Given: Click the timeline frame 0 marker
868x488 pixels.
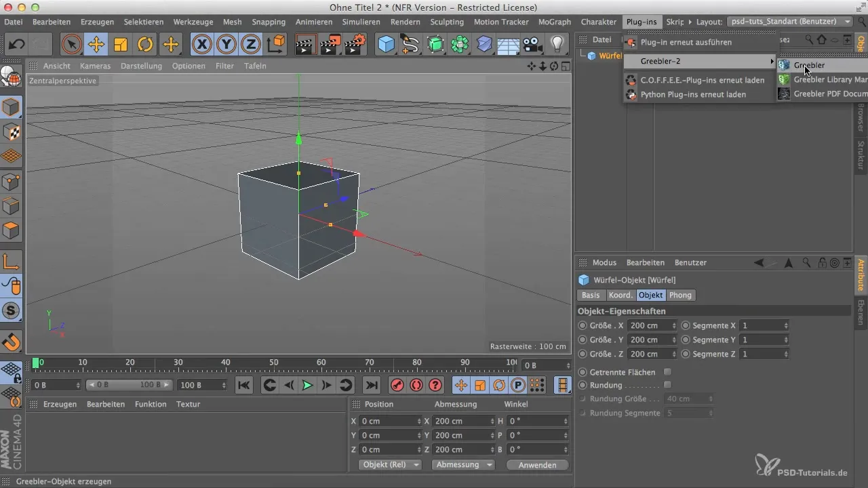Looking at the screenshot, I should tap(36, 363).
